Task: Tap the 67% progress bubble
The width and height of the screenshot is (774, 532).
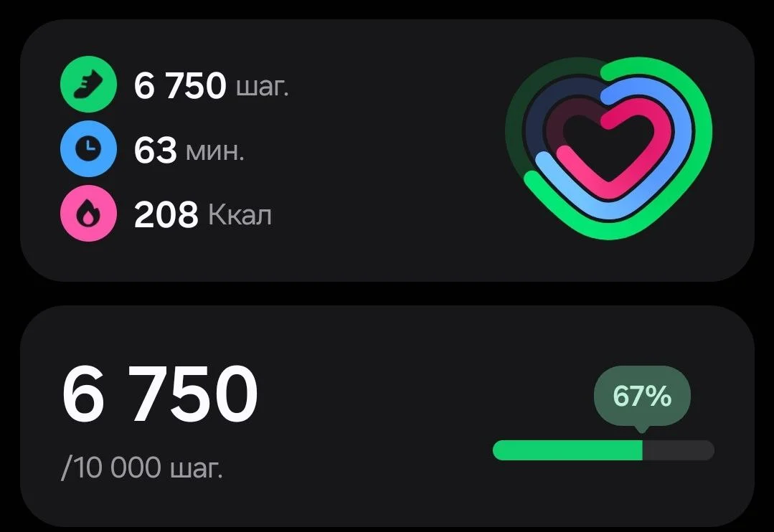Action: (x=642, y=396)
